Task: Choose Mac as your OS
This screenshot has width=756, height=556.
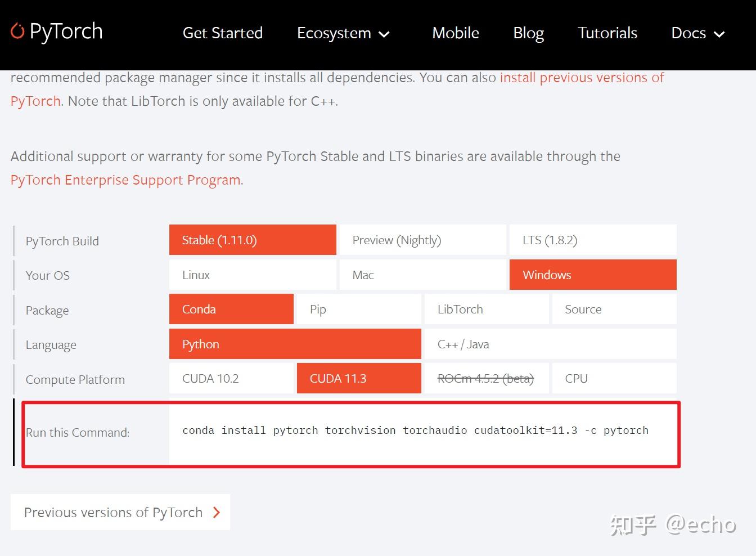Action: 422,275
